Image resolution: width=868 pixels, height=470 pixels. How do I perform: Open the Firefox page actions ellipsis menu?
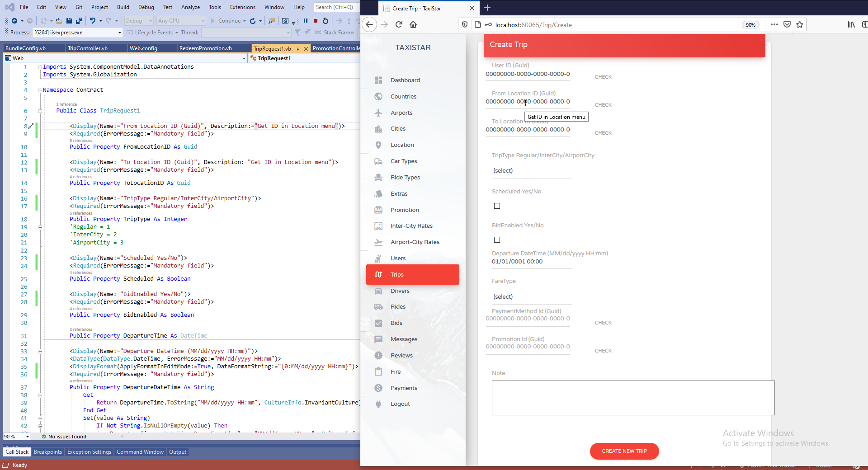click(x=774, y=25)
